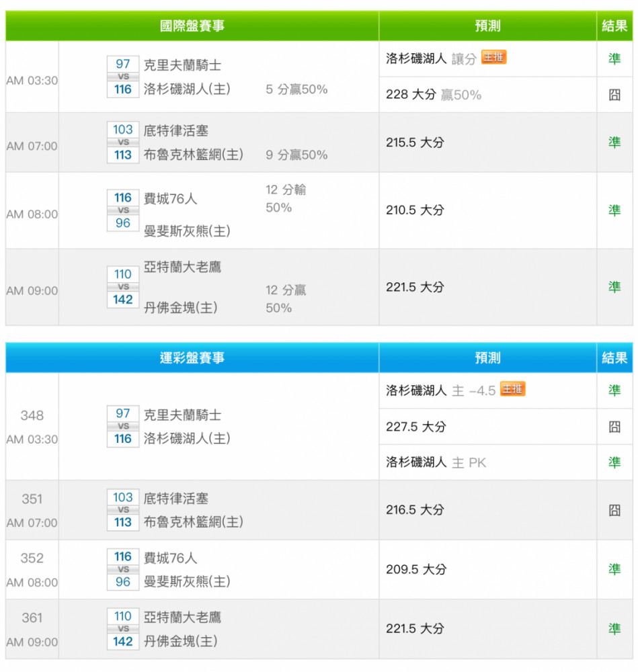Click game number 361
Viewport: 638px width, 672px height.
pyautogui.click(x=32, y=618)
